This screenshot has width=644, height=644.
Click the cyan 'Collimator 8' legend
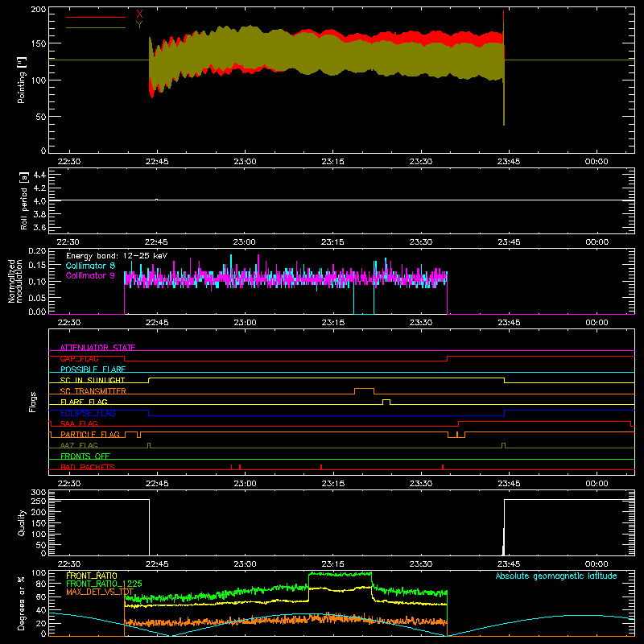(90, 266)
